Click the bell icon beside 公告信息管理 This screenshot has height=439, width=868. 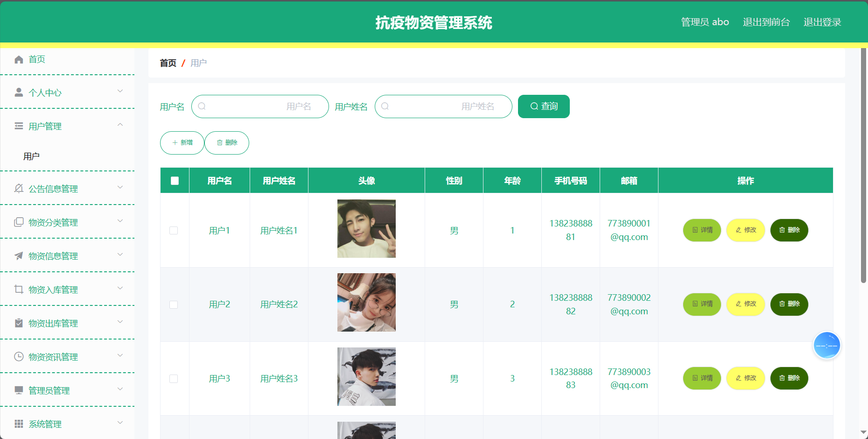[x=19, y=188]
